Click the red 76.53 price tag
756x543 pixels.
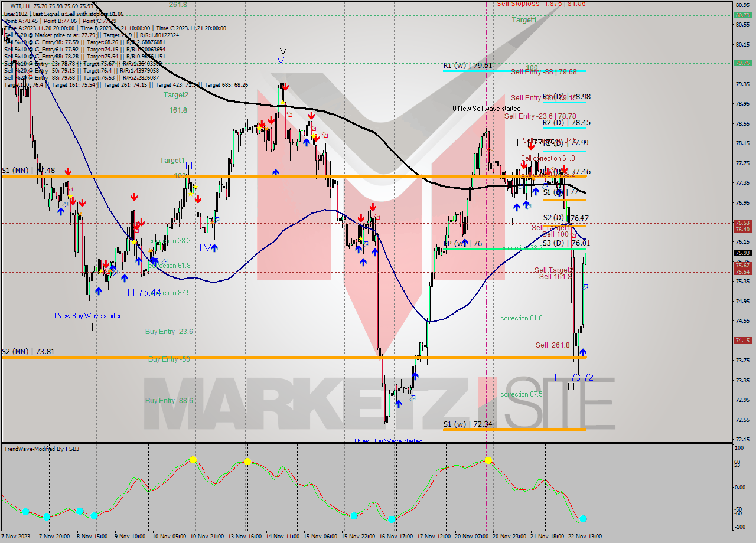click(x=742, y=223)
